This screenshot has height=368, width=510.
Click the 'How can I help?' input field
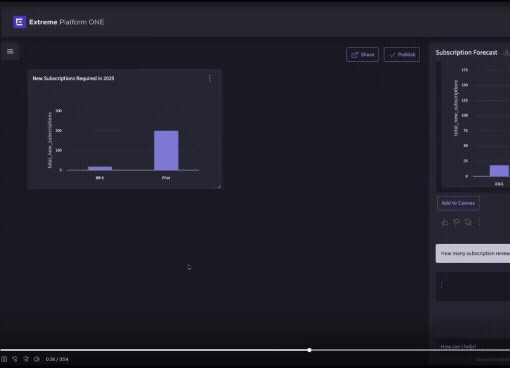coord(473,347)
